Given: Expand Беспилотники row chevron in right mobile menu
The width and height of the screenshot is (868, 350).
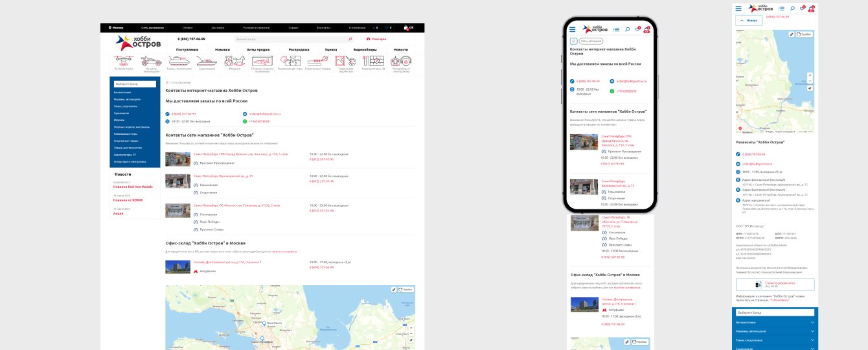Looking at the screenshot, I should pos(812,322).
